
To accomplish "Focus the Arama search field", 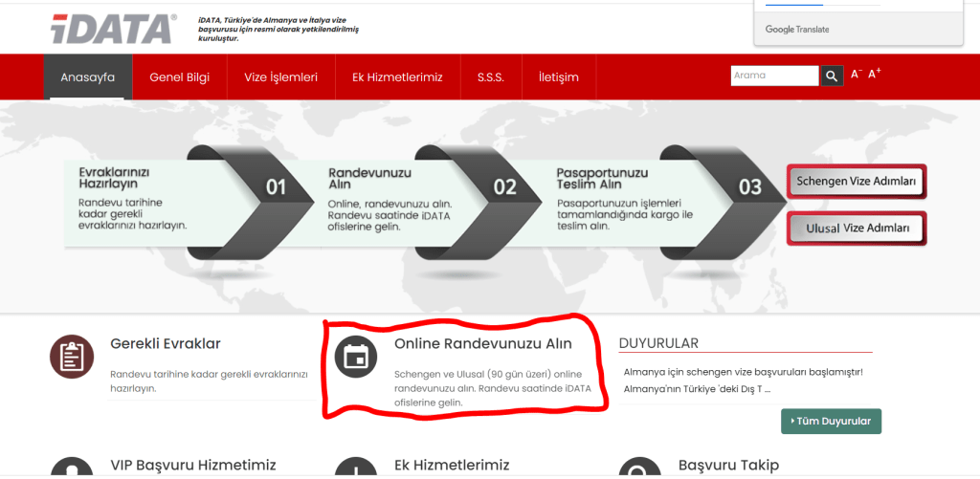I will click(x=774, y=76).
